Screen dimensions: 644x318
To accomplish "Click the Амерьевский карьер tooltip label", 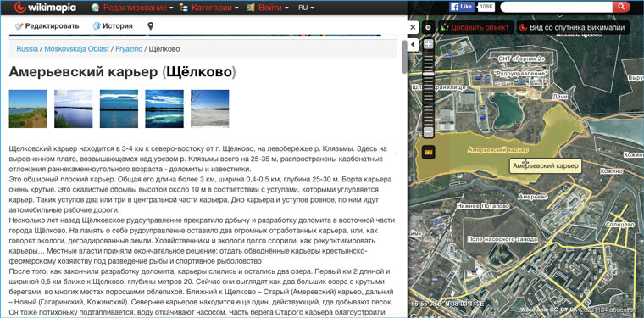I will (546, 165).
